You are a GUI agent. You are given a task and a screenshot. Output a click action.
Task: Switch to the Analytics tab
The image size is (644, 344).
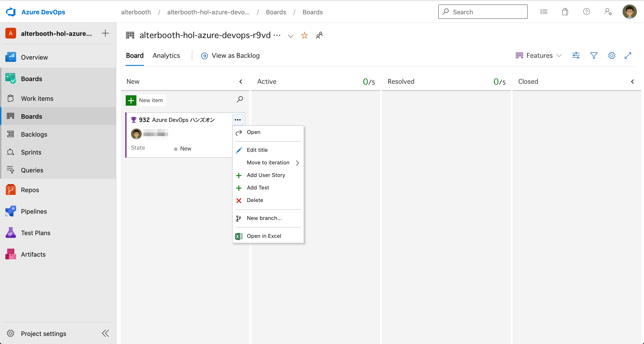pyautogui.click(x=166, y=55)
